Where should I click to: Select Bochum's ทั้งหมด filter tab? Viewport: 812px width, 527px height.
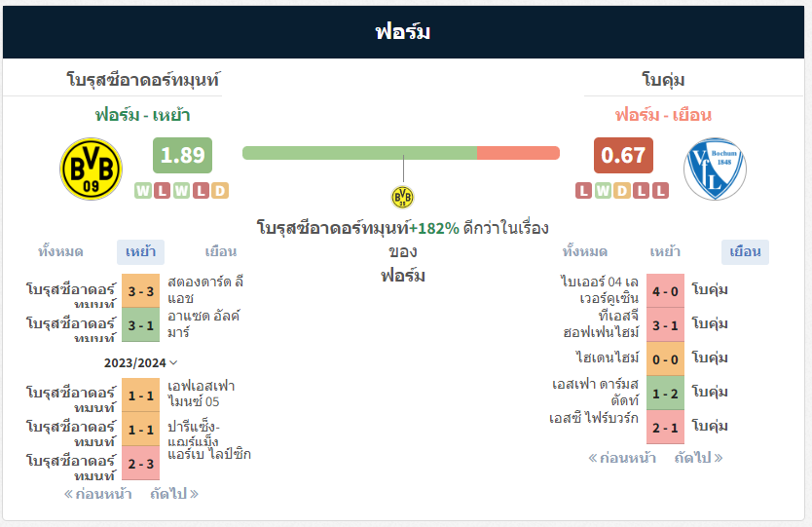585,252
